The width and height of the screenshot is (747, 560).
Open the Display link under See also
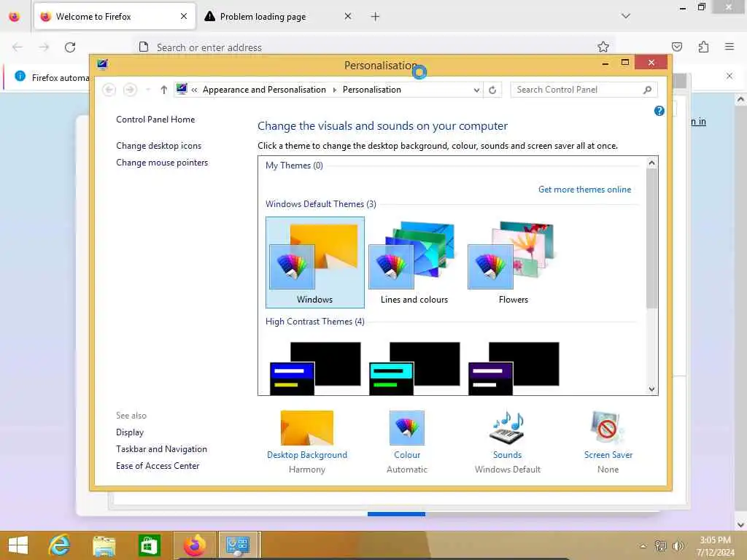(130, 432)
